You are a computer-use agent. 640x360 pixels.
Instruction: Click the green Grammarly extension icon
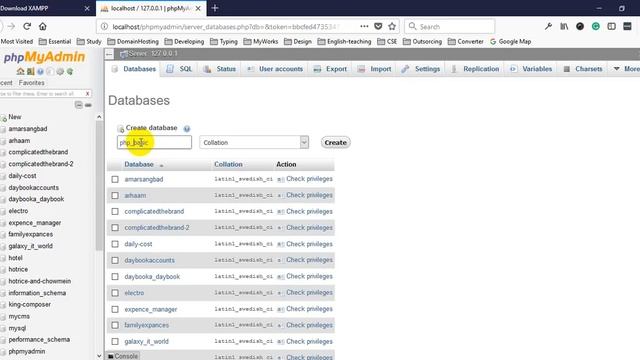point(596,27)
